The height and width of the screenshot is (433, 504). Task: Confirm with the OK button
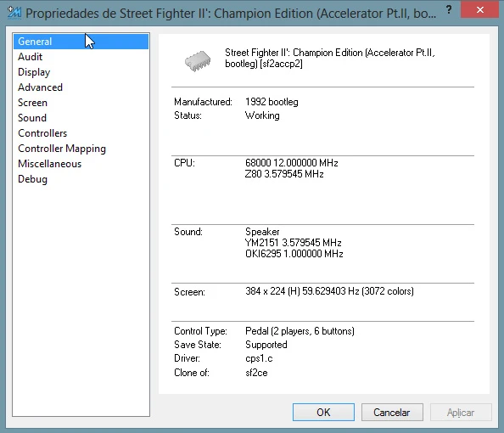click(323, 412)
